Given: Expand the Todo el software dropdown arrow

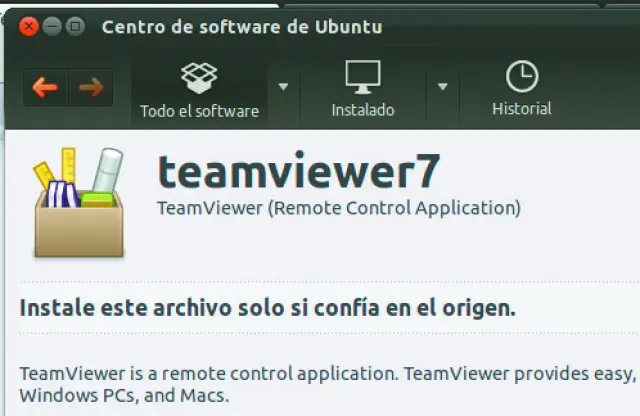Looking at the screenshot, I should pos(283,87).
